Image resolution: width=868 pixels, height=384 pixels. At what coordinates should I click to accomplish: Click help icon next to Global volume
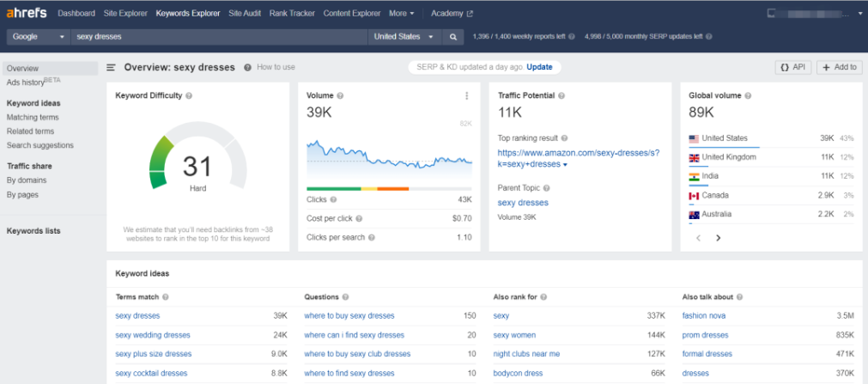point(748,95)
